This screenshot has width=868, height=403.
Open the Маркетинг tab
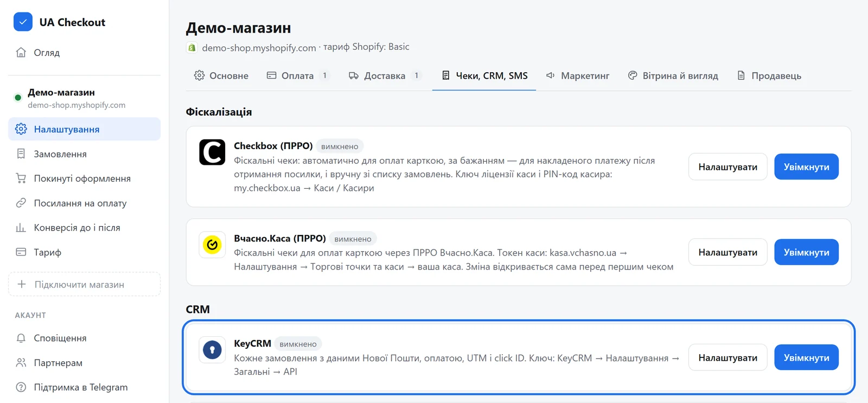coord(578,76)
